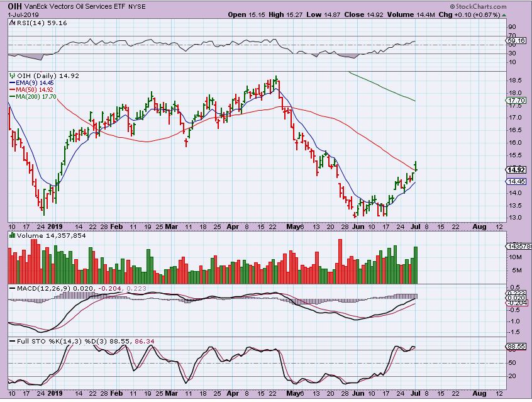Click the High 15.27 value
Viewport: 532px width, 402px height.
click(x=285, y=14)
